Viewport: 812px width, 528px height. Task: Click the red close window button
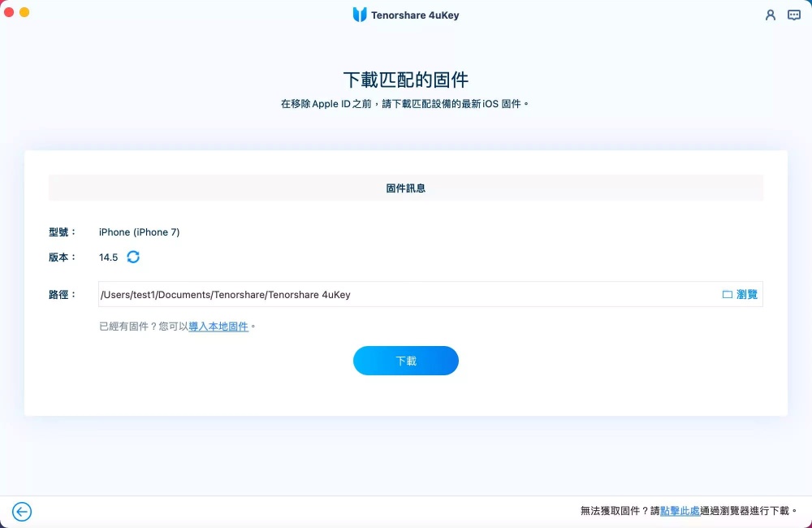9,12
